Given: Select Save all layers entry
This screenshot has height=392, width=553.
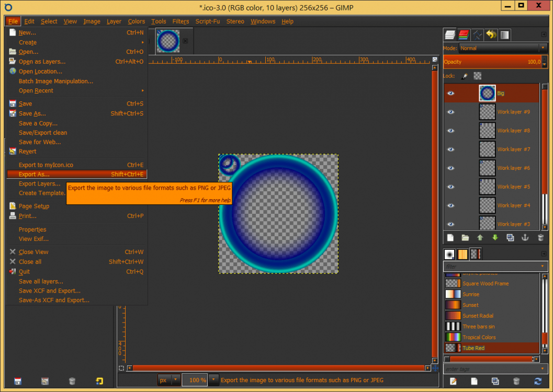Looking at the screenshot, I should click(x=76, y=281).
